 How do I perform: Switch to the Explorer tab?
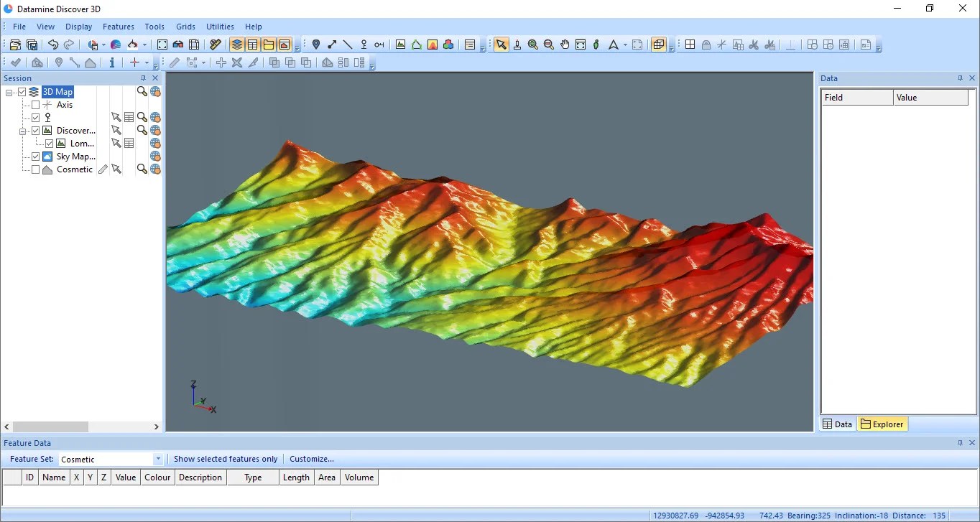pyautogui.click(x=882, y=424)
